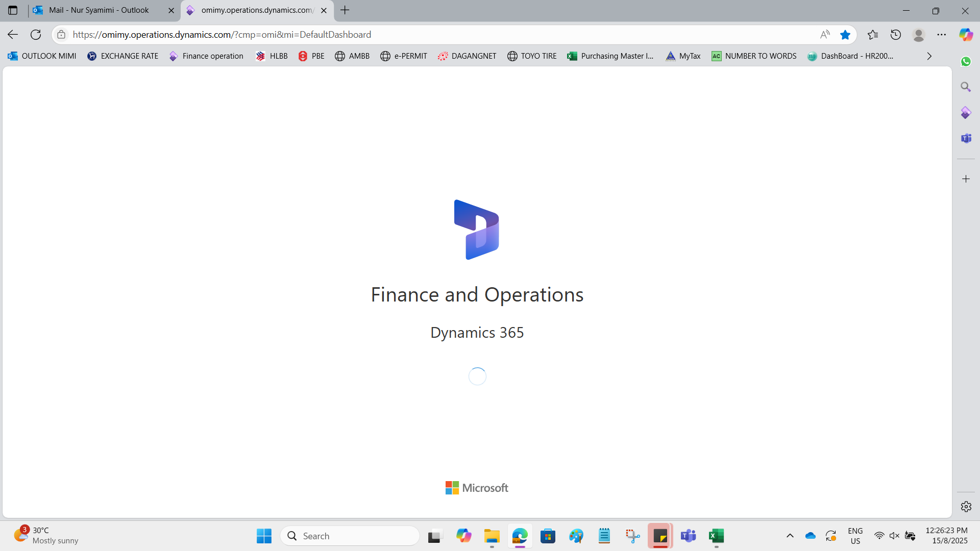The image size is (980, 551).
Task: Open the EXCHANGE RATE bookmark
Action: point(122,56)
